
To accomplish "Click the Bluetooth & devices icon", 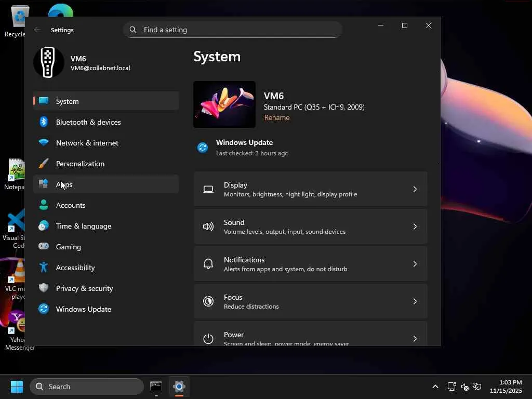I will [x=44, y=122].
